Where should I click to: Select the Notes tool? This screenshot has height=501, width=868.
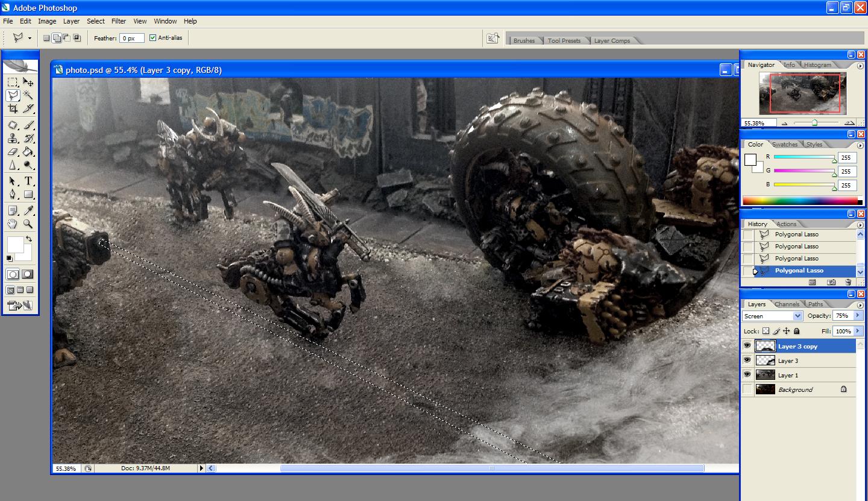pos(13,210)
